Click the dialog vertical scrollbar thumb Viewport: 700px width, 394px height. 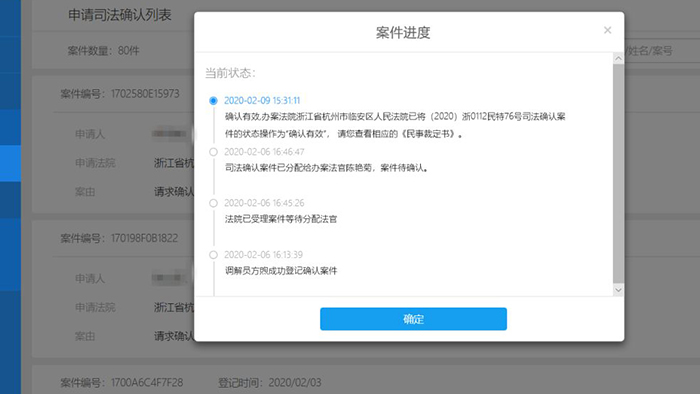[618, 173]
